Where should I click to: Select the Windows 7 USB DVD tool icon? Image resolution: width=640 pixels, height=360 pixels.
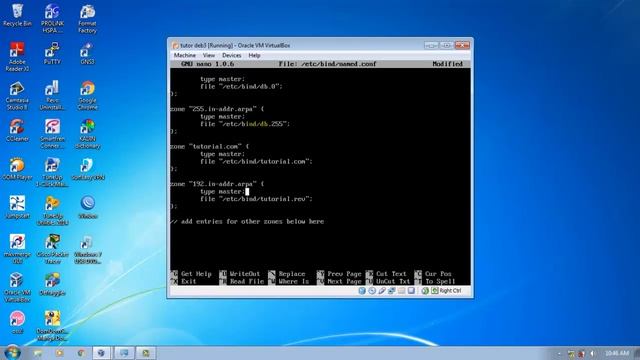click(x=87, y=249)
